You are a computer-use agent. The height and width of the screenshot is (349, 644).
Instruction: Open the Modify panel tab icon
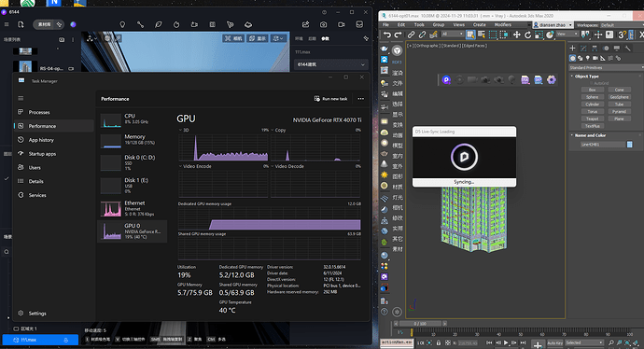583,49
